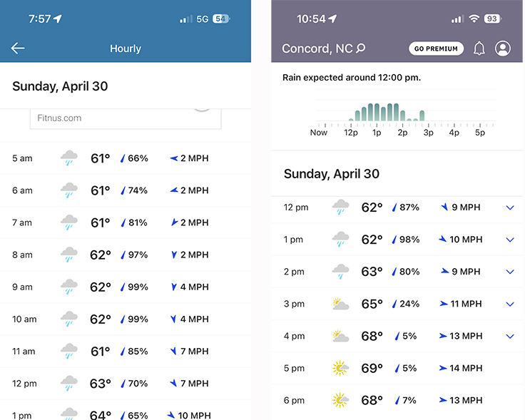Image resolution: width=525 pixels, height=420 pixels.
Task: Tap the raindrop icon beside 99% at 9 am
Action: tap(123, 287)
